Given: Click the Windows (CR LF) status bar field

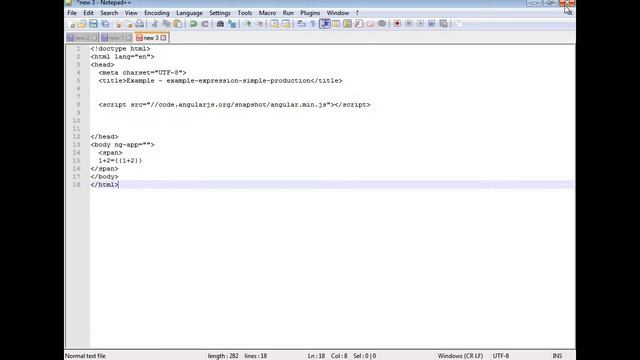Looking at the screenshot, I should click(x=460, y=356).
